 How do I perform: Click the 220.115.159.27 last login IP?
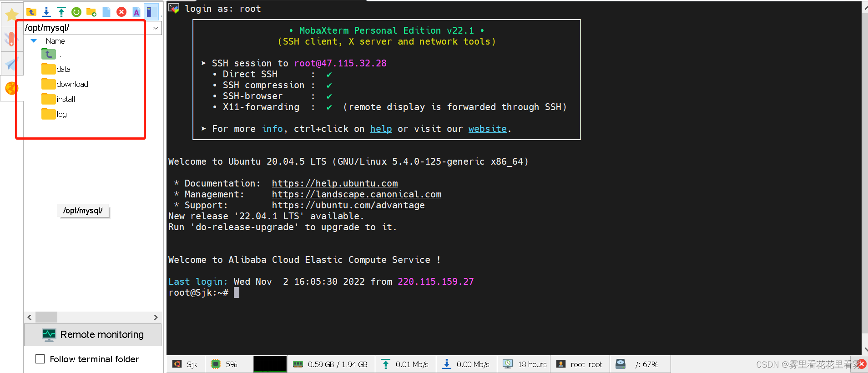pyautogui.click(x=436, y=282)
